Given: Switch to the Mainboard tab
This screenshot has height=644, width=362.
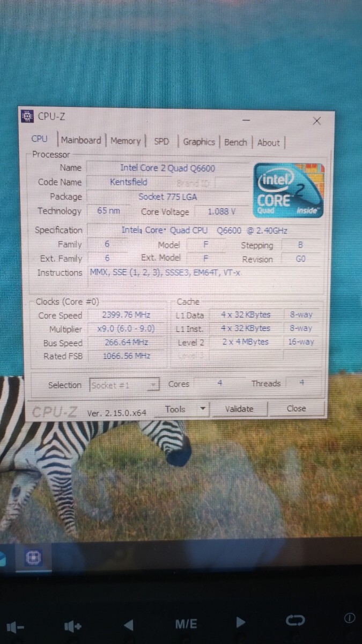Looking at the screenshot, I should click(x=81, y=141).
